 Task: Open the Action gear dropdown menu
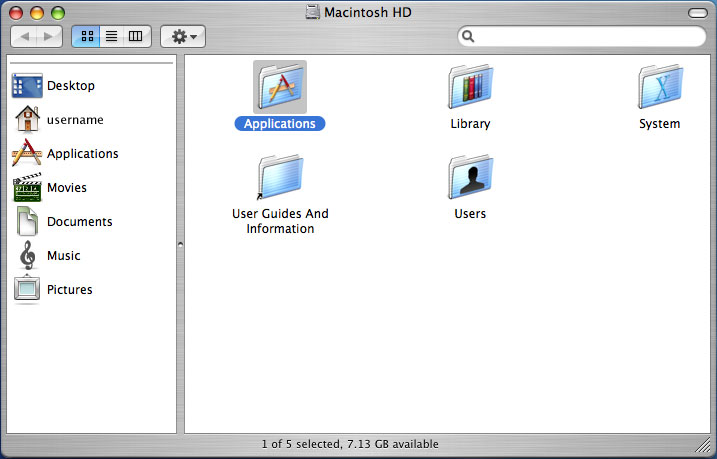183,36
